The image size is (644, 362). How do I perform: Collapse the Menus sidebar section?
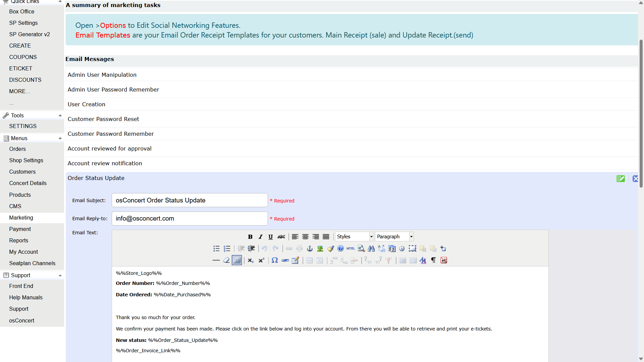click(60, 138)
